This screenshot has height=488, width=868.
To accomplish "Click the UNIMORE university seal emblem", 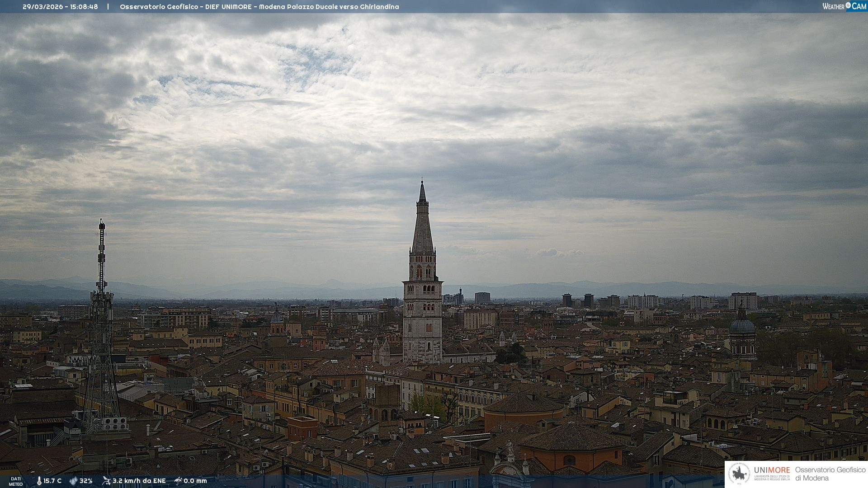I will pos(739,474).
